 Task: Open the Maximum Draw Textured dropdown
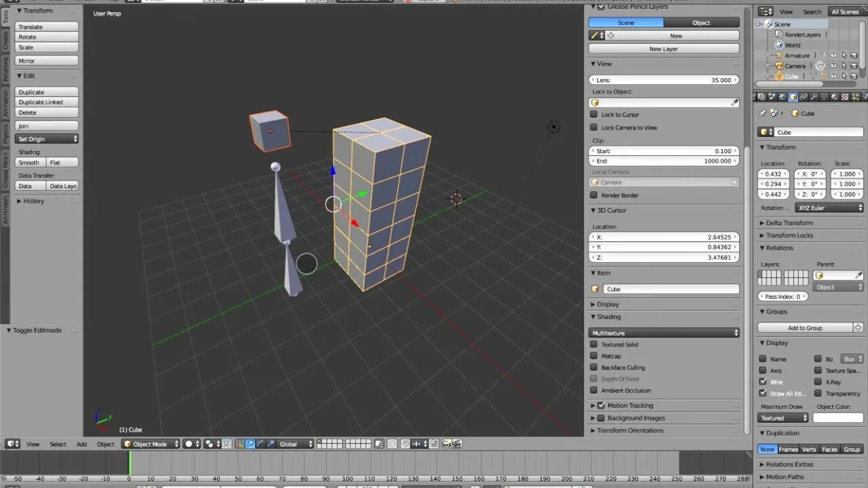(x=783, y=418)
